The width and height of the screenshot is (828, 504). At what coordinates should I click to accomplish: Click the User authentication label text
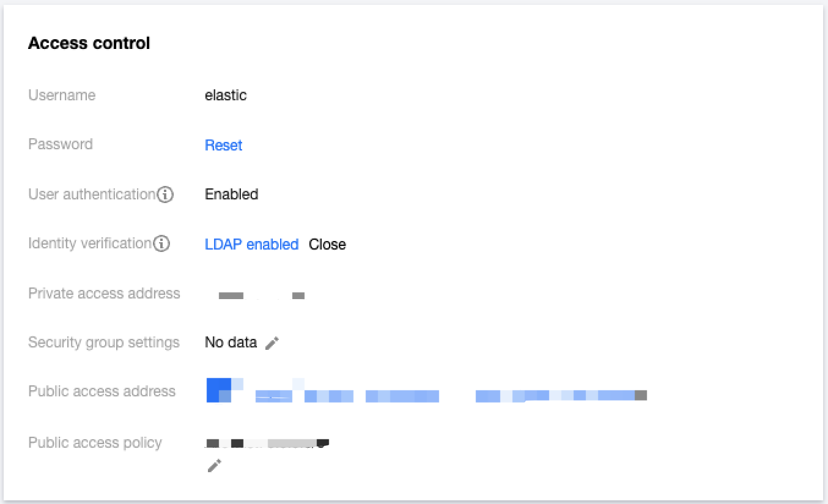click(92, 195)
